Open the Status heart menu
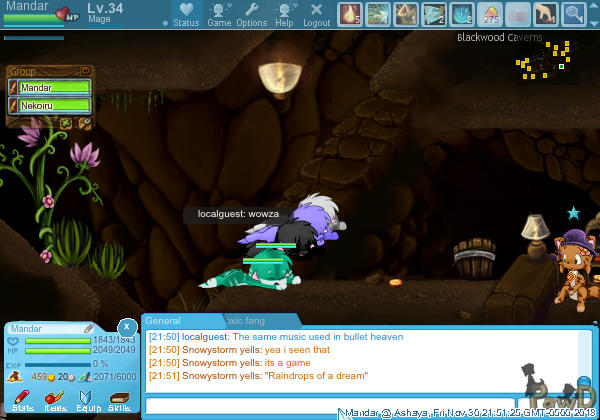Screen dimensions: 600x420 coord(186,14)
